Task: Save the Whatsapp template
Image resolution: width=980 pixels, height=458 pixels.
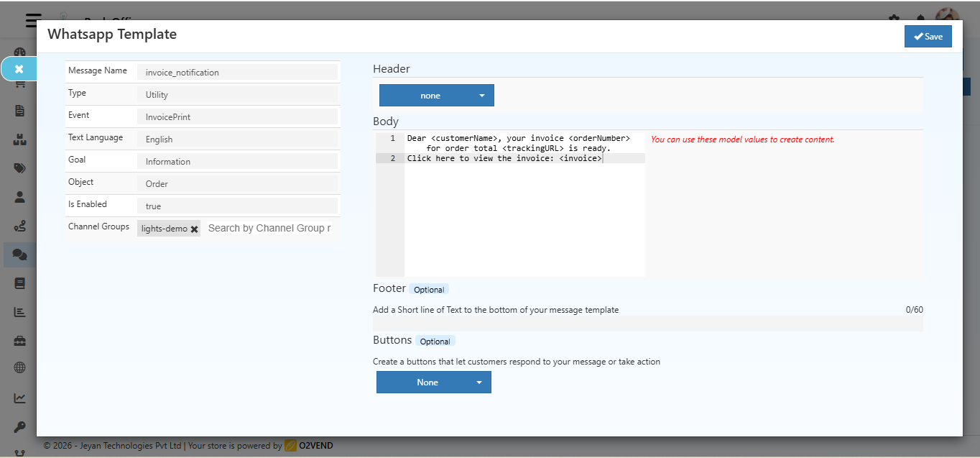Action: 928,37
